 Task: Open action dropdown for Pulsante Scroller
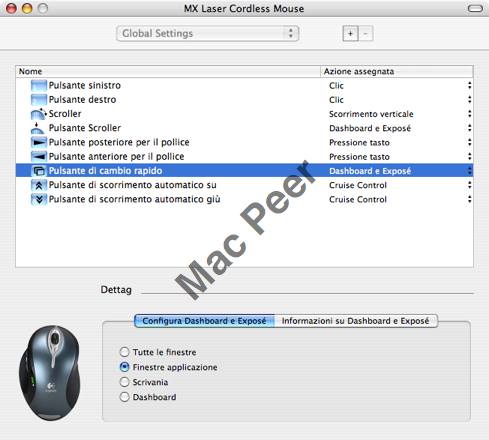click(x=469, y=128)
